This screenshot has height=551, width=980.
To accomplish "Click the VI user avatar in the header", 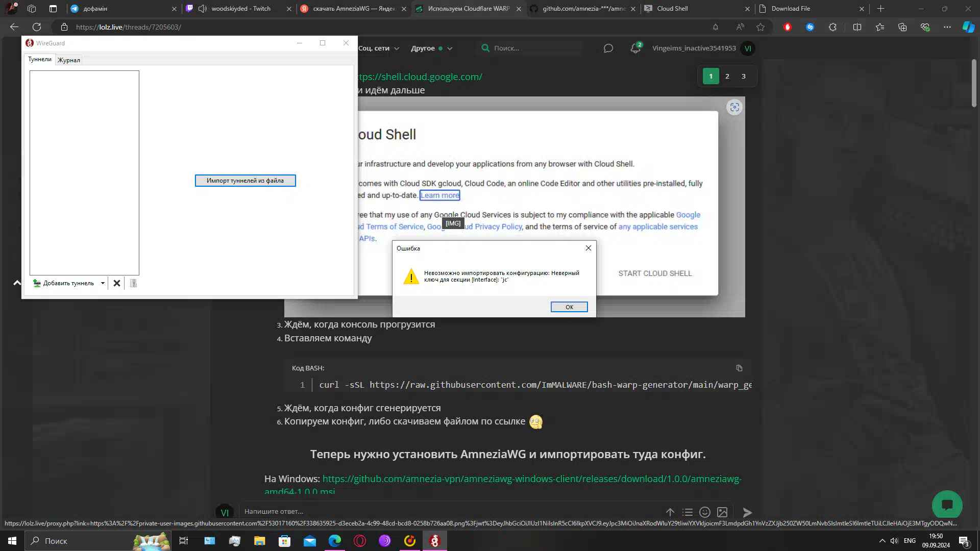I will pyautogui.click(x=748, y=48).
